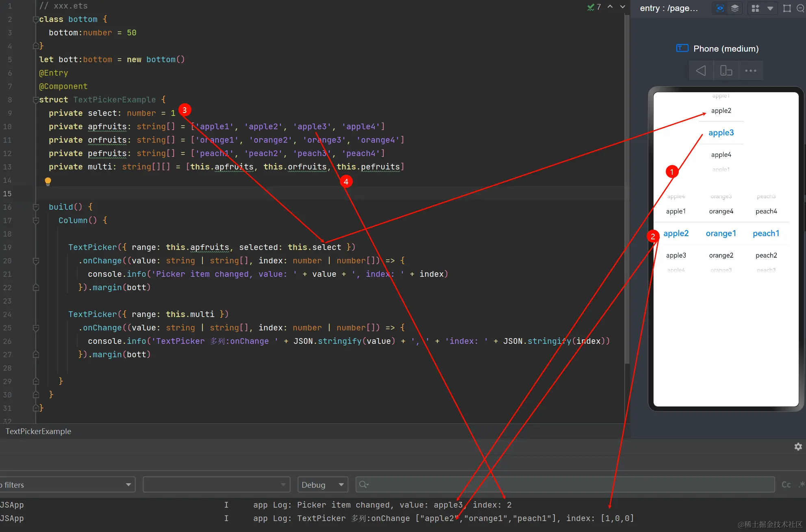Select peach4 in the multi-column picker
This screenshot has width=806, height=532.
click(766, 211)
